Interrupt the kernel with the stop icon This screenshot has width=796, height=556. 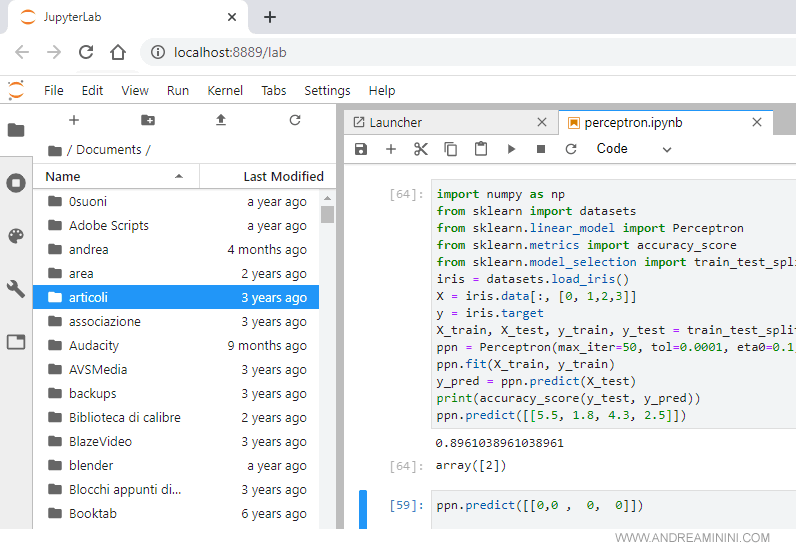click(541, 149)
